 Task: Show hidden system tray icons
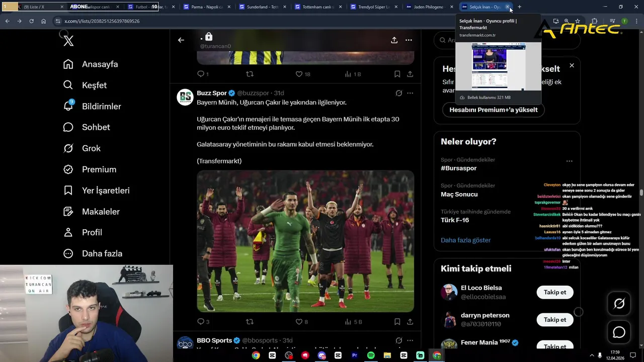pyautogui.click(x=591, y=355)
